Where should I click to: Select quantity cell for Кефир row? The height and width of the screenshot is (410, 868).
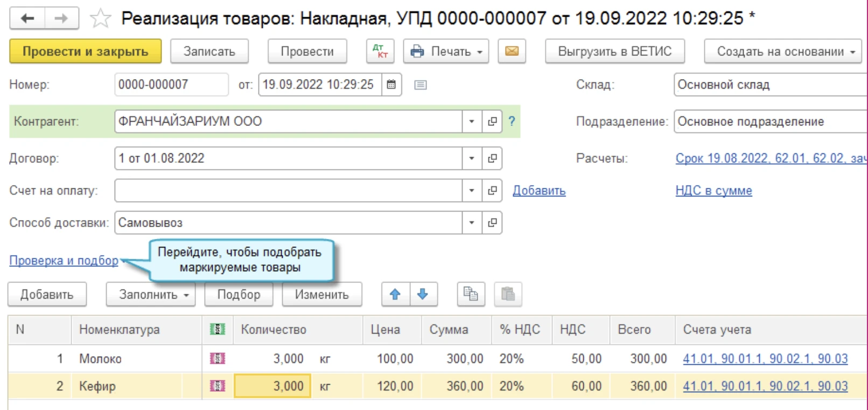point(272,386)
